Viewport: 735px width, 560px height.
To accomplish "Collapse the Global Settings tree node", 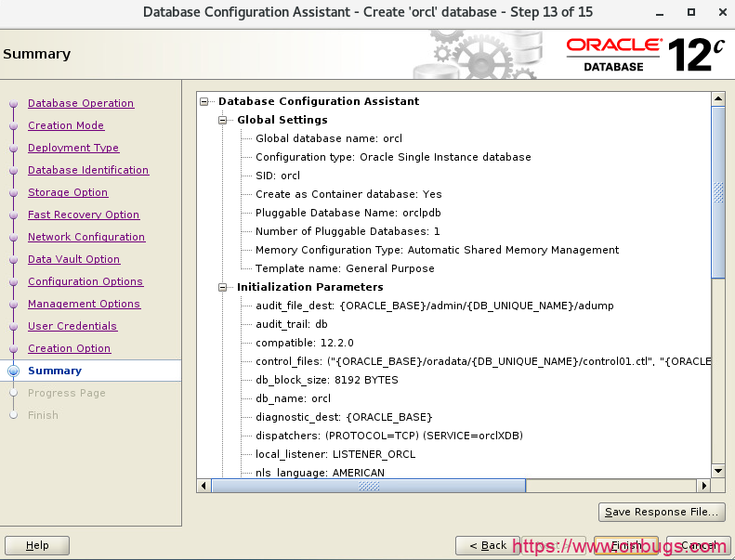I will (x=223, y=120).
